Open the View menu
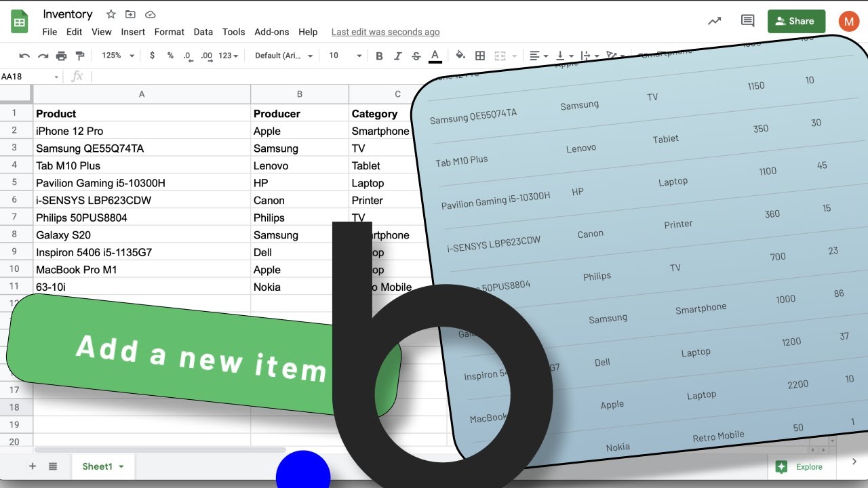Image resolution: width=868 pixels, height=488 pixels. 101,32
